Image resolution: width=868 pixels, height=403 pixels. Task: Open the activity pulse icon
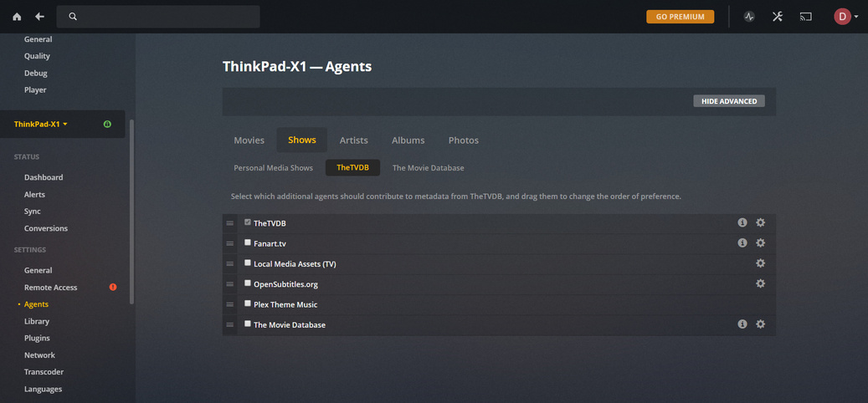tap(749, 17)
